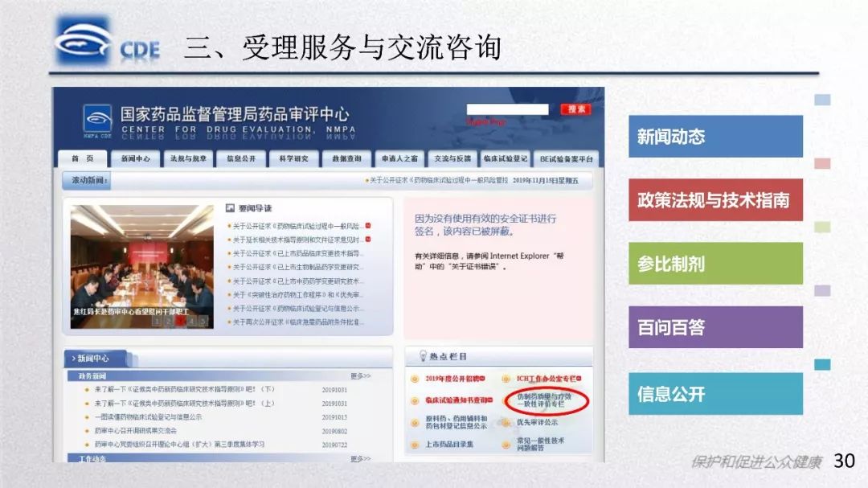
Task: Click the orange icon beside 优先审评公示
Action: 506,423
